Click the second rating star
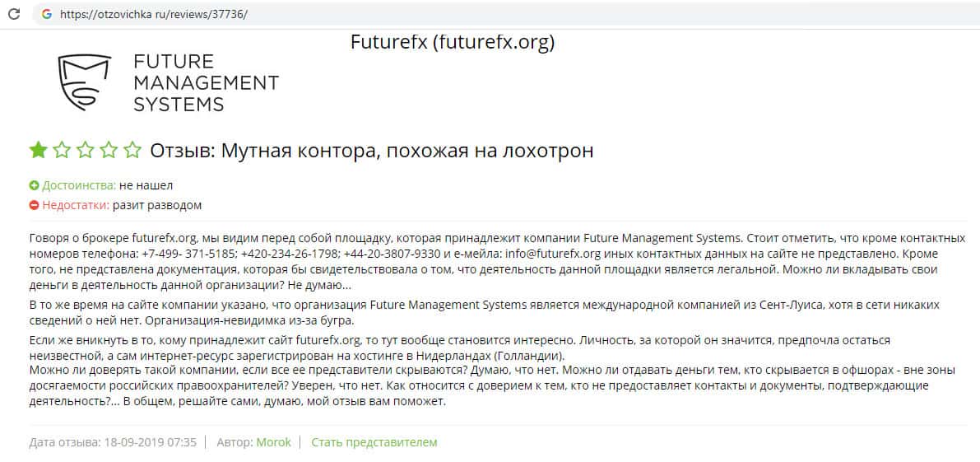This screenshot has width=980, height=462. coord(62,151)
